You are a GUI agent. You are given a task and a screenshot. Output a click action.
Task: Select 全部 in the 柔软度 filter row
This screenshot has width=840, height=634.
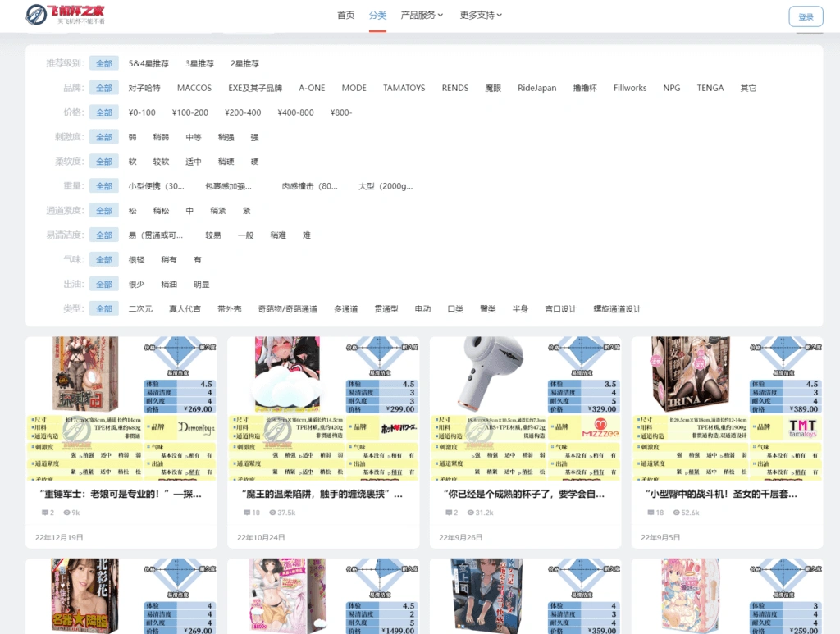click(x=104, y=162)
